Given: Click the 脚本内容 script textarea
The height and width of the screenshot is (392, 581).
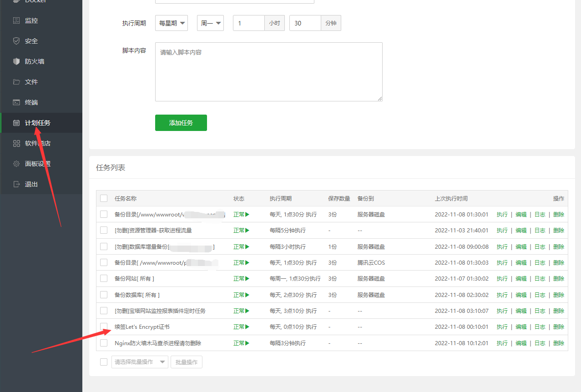Looking at the screenshot, I should tap(268, 72).
